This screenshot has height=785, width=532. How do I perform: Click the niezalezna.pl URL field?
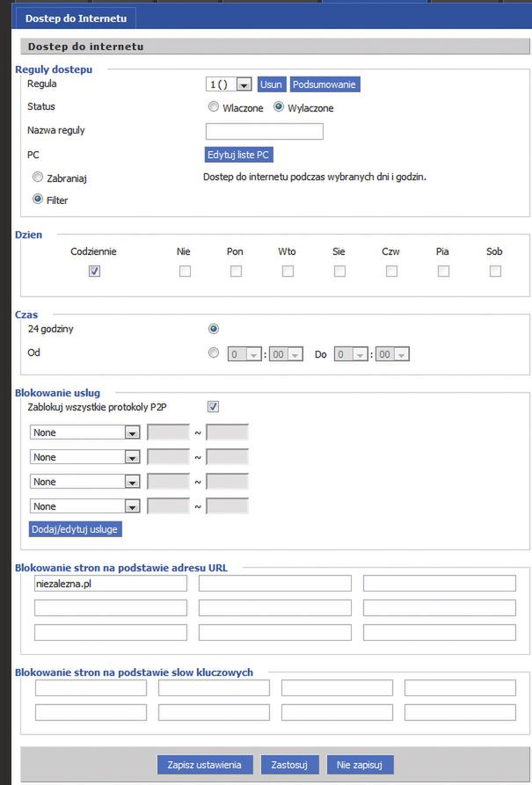tap(110, 584)
